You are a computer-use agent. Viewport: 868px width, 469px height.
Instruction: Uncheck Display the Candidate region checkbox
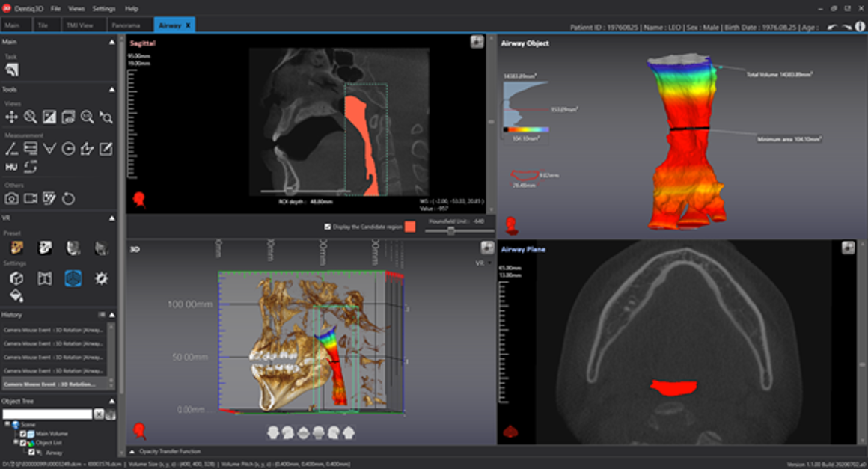328,227
